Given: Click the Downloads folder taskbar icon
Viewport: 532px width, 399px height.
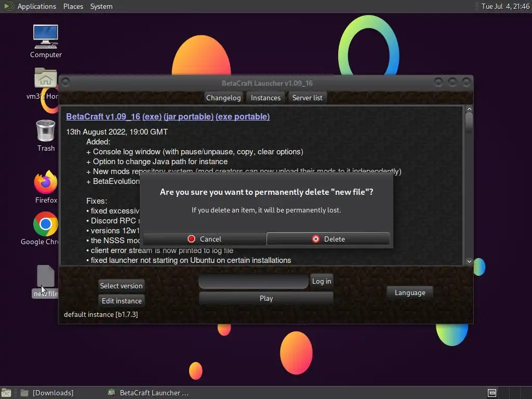Looking at the screenshot, I should 24,393.
